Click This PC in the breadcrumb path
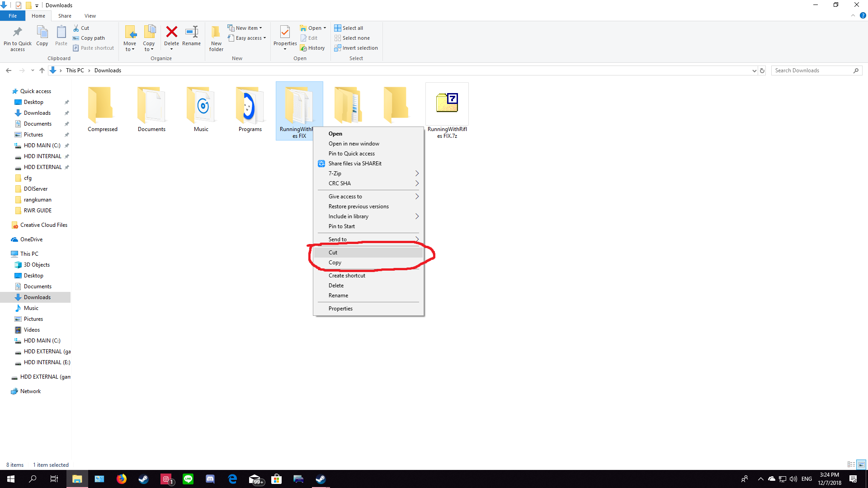Image resolution: width=868 pixels, height=488 pixels. 75,70
